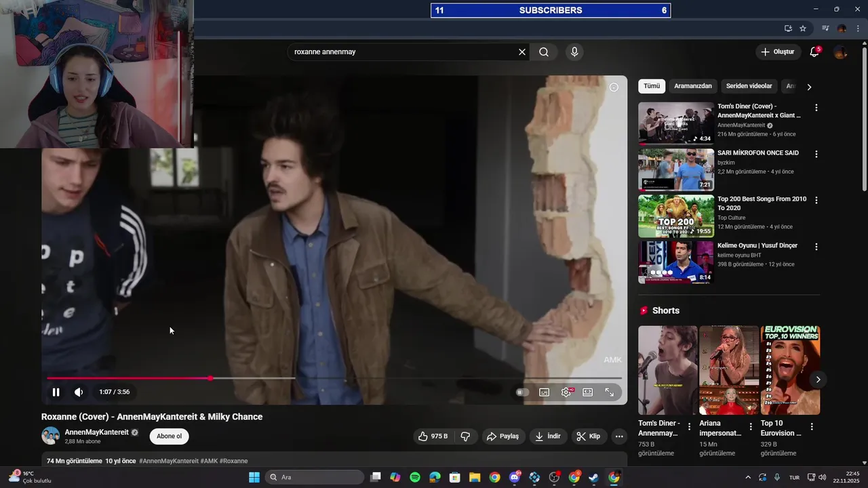
Task: Dislike the video with thumbs down
Action: [466, 436]
